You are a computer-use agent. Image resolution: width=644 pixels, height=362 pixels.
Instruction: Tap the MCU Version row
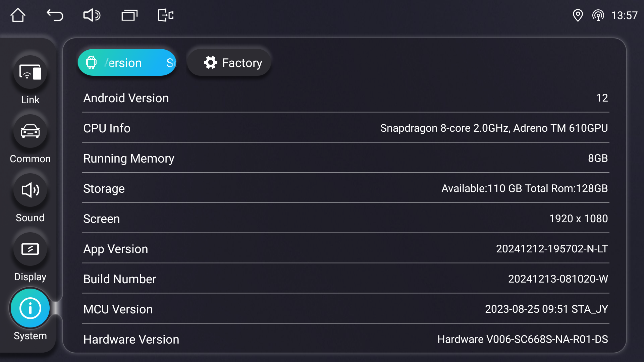click(x=345, y=309)
